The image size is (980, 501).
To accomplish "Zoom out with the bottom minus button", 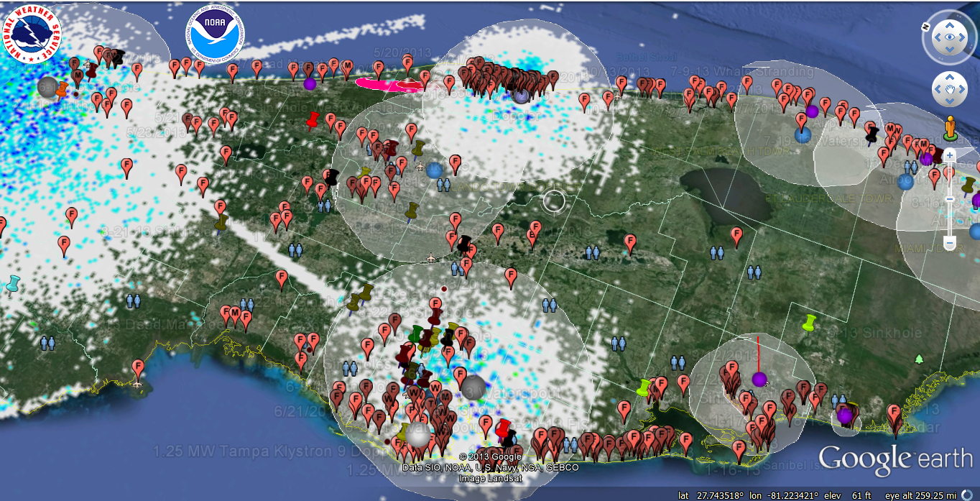I will point(949,244).
